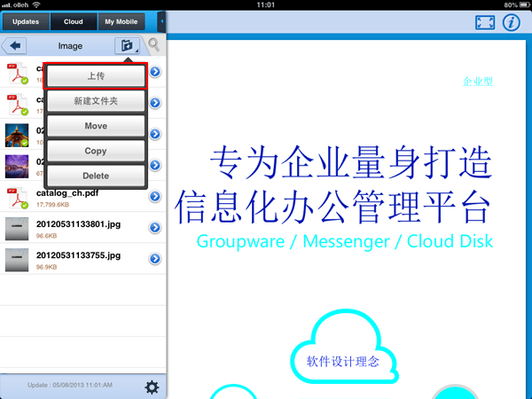Show document info with the i icon

coord(511,23)
